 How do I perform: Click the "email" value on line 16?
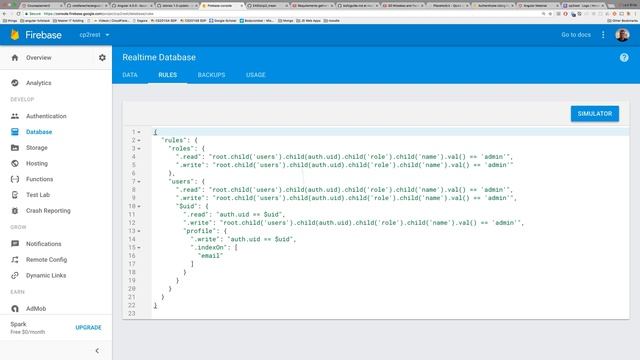pos(211,256)
